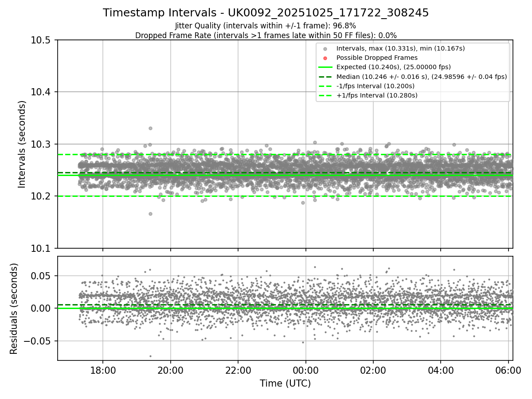
Task: Click the −0.05 residuals tick label
Action: pos(38,341)
